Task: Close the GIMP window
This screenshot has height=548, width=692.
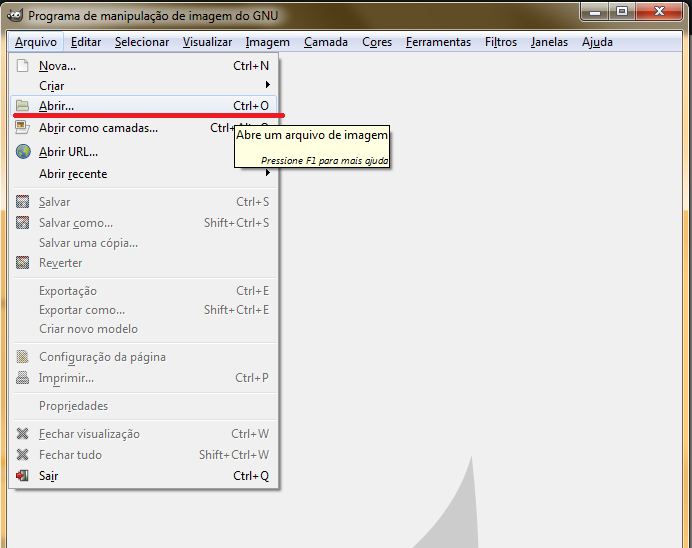Action: 659,11
